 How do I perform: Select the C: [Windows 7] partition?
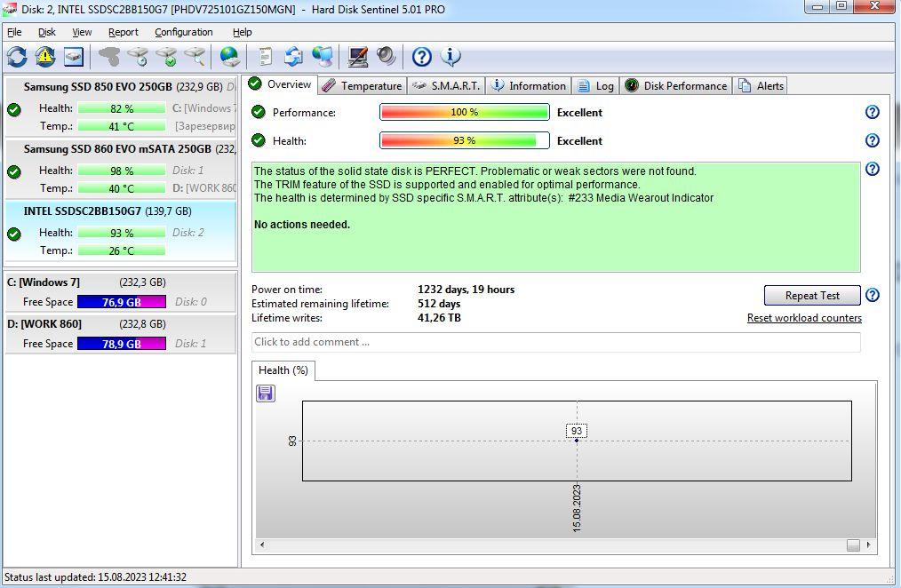pos(121,292)
